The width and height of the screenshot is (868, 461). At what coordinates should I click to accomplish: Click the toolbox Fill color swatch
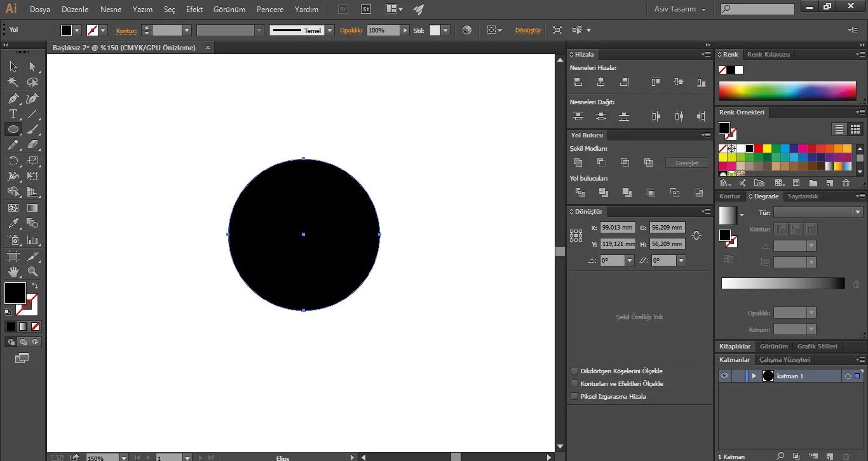[15, 293]
